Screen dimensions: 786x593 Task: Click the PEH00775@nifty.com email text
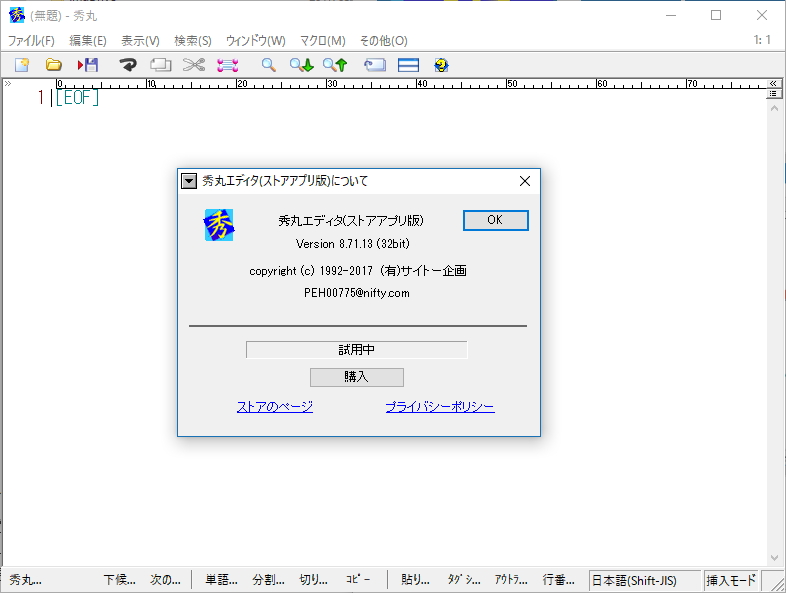click(357, 293)
